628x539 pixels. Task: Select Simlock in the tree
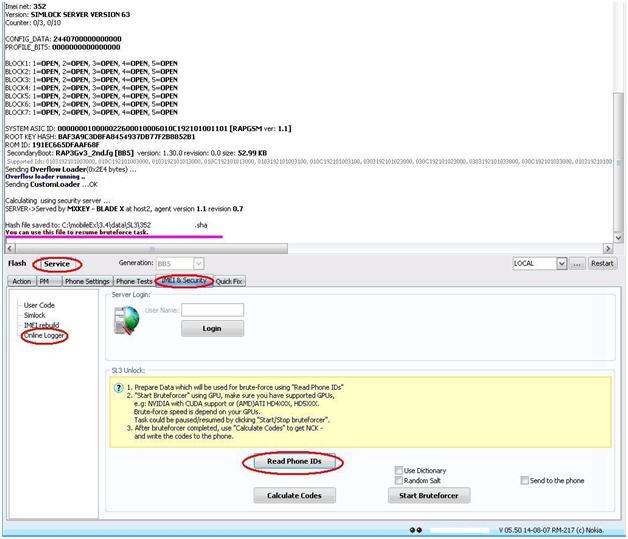(x=34, y=315)
